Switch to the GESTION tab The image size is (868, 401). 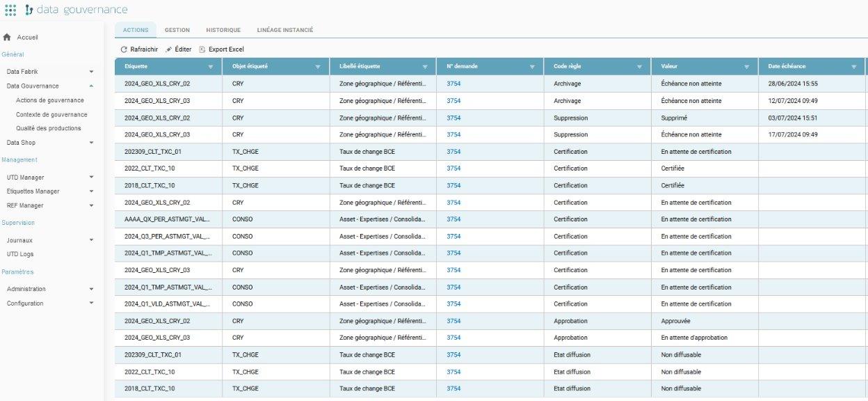177,30
